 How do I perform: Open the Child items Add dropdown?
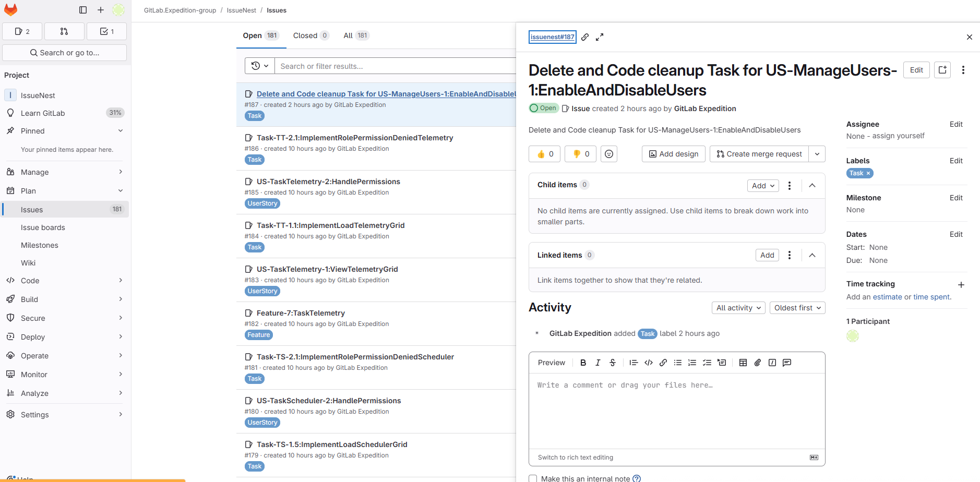click(763, 186)
